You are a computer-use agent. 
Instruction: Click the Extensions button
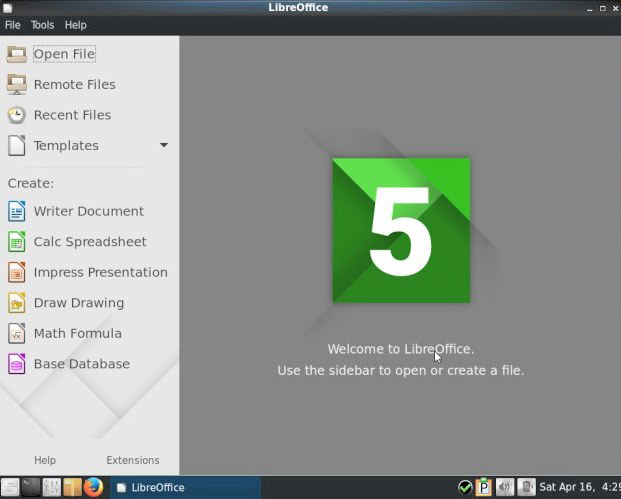(133, 460)
